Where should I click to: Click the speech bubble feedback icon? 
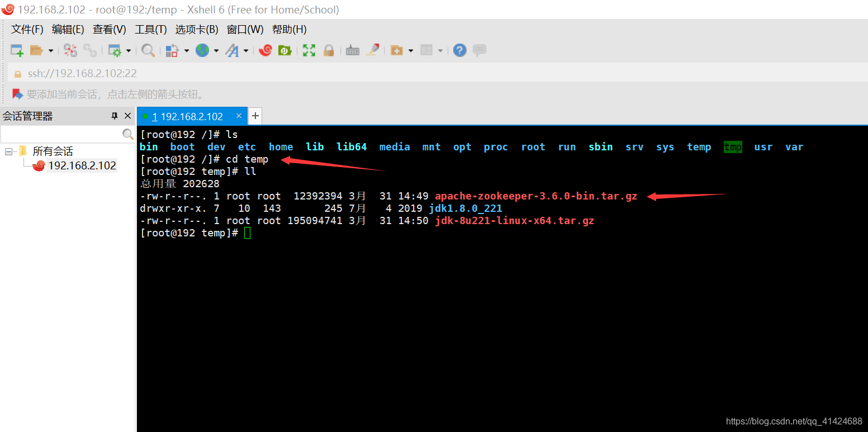coord(479,50)
